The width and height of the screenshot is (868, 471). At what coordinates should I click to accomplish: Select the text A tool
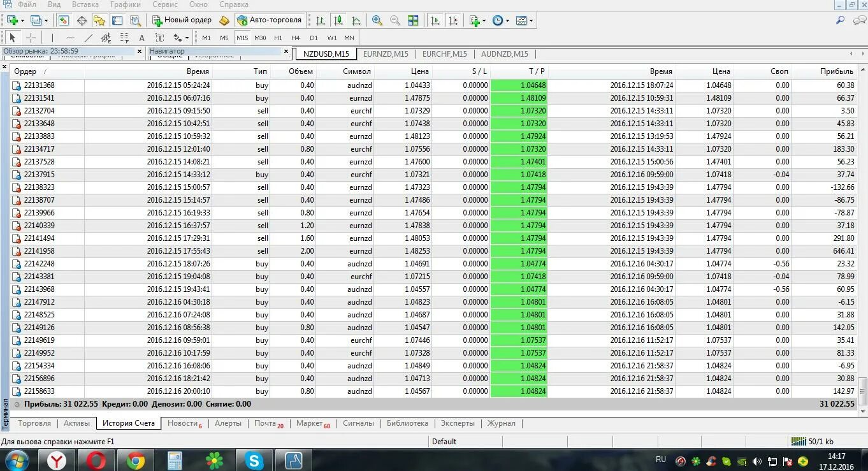click(141, 38)
